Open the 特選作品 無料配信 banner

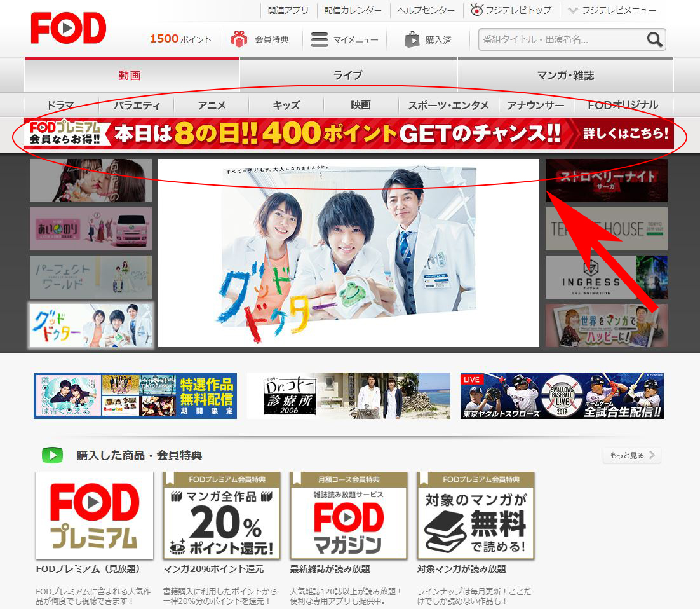(x=135, y=395)
